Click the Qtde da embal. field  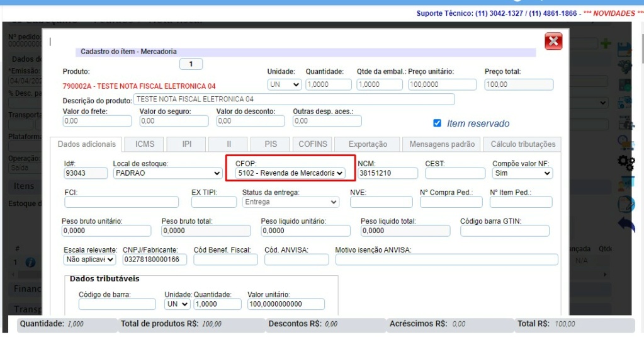tap(380, 84)
